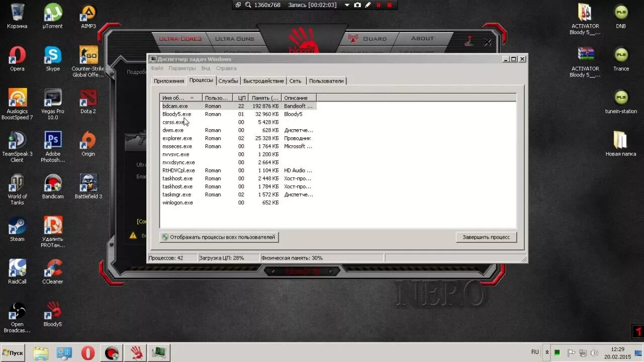The image size is (644, 362).
Task: Open the µTorrent desktop shortcut
Action: (x=53, y=16)
